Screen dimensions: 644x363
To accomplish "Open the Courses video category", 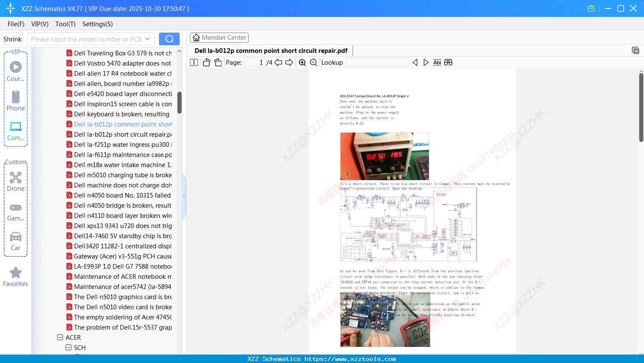I will [16, 71].
